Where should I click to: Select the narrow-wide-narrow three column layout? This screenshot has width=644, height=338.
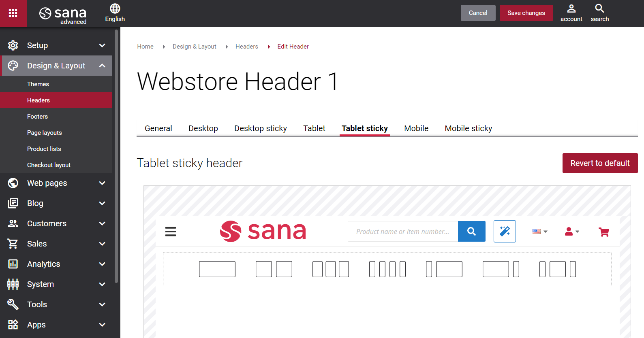click(x=558, y=269)
